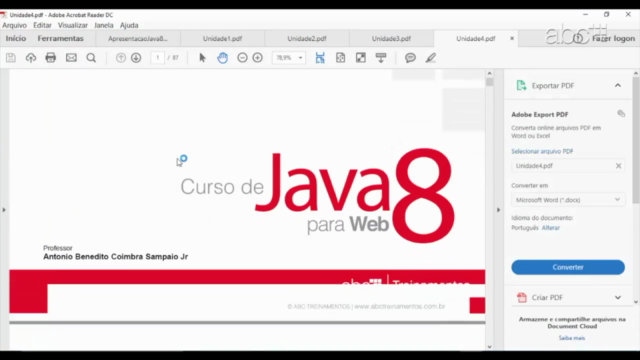The height and width of the screenshot is (360, 640).
Task: Click the Export PDF panel icon
Action: pyautogui.click(x=521, y=85)
